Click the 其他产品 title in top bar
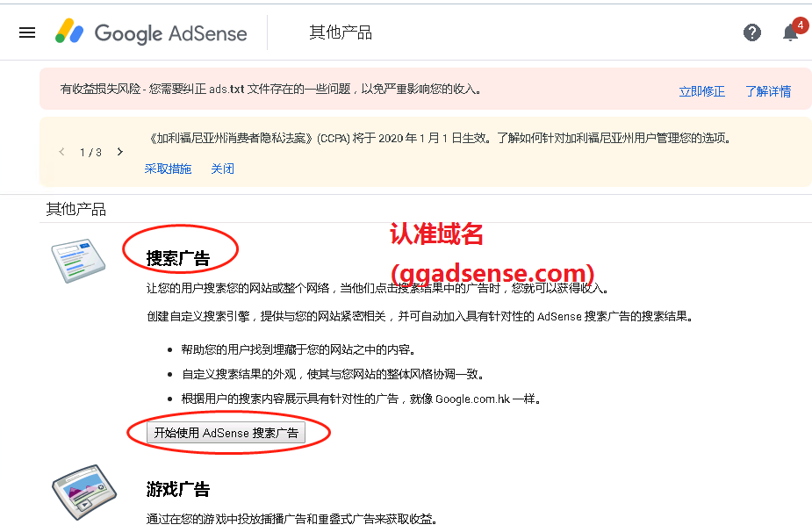Screen dimensions: 812x532 click(x=341, y=32)
